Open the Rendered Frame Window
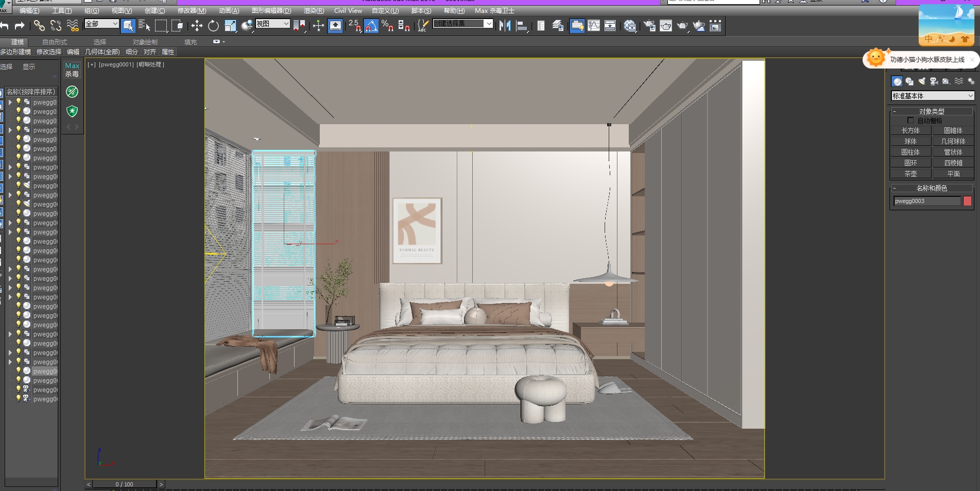 (x=666, y=26)
